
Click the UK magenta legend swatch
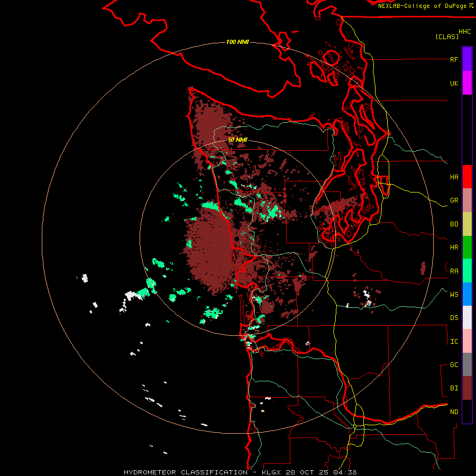(x=467, y=83)
